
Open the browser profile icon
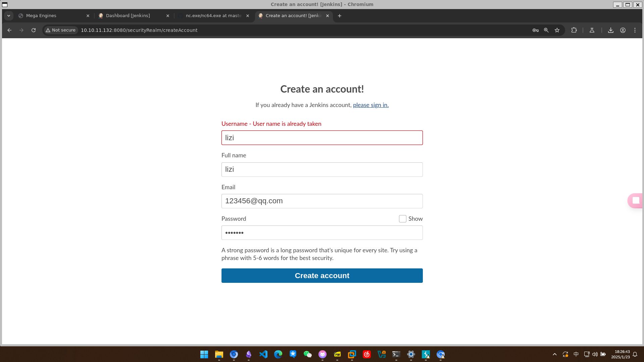pos(623,30)
